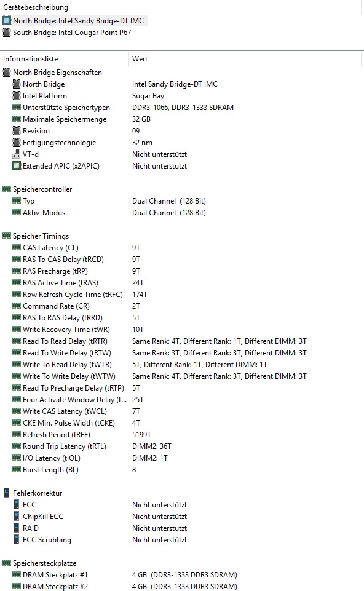Click the icon beside ChipKill ECC
The image size is (364, 591).
(x=16, y=517)
